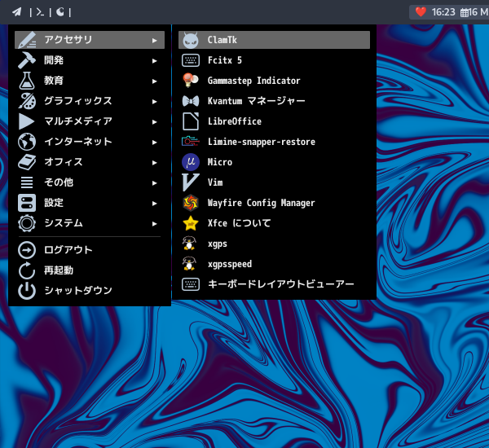Open the その他 category
Screen dimensions: 489x448
pos(90,182)
